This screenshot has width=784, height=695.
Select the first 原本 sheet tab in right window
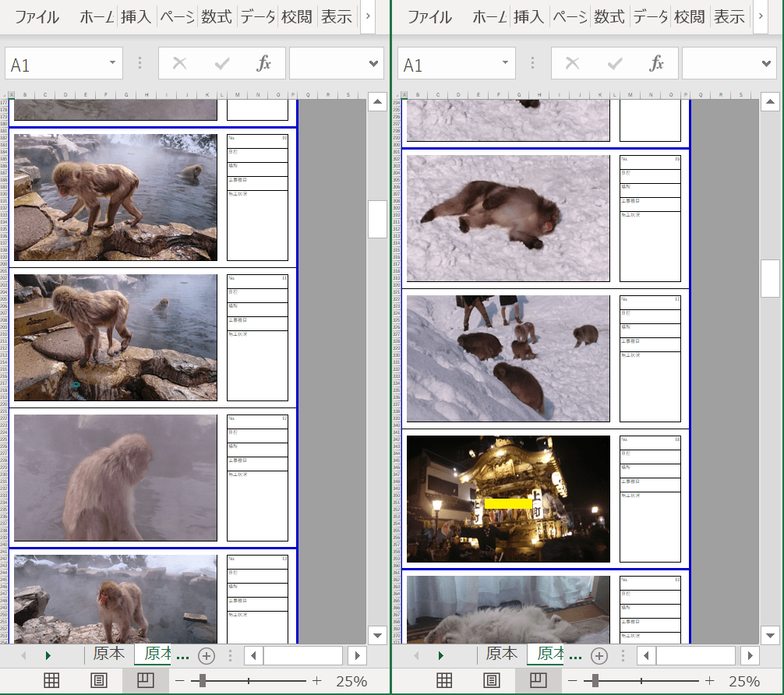tap(501, 654)
